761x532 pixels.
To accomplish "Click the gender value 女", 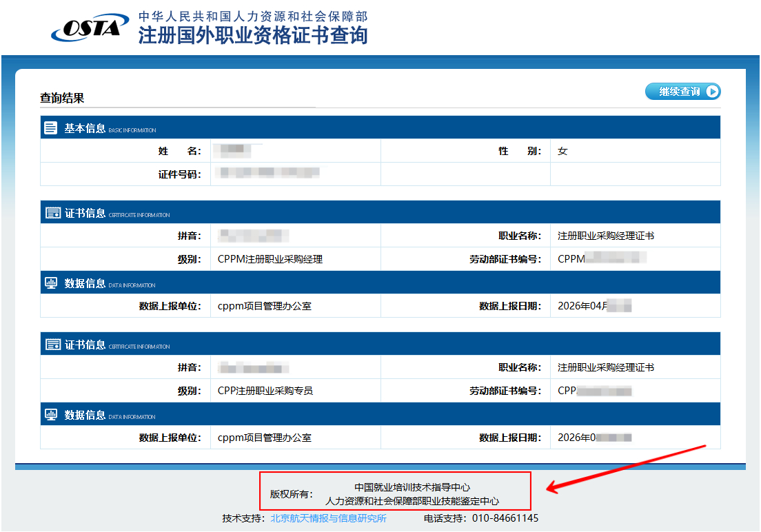I will (x=562, y=151).
